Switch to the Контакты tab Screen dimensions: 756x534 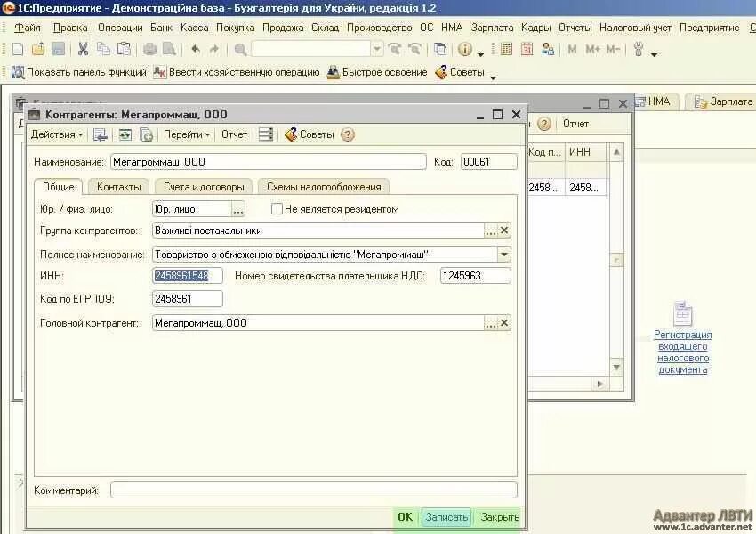pos(118,187)
